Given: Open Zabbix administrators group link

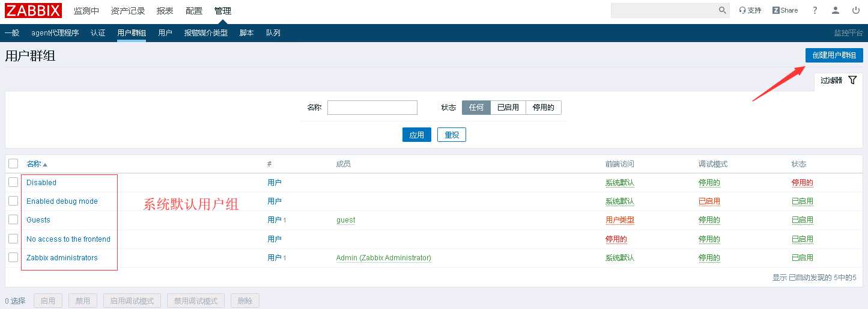Looking at the screenshot, I should point(62,258).
